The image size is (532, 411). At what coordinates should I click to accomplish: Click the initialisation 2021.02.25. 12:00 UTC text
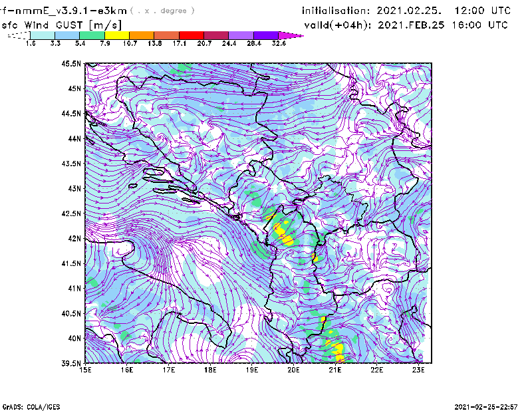coord(406,11)
